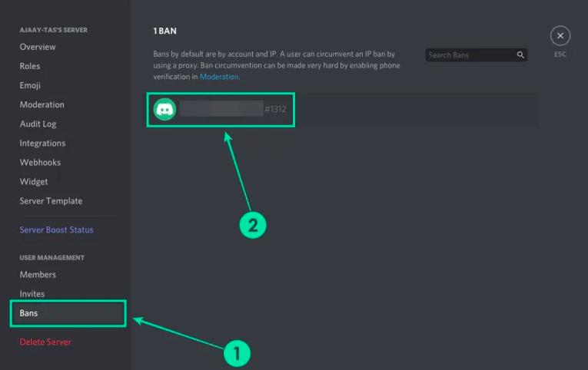Check Server Boost Status
This screenshot has height=370, width=588.
[56, 230]
